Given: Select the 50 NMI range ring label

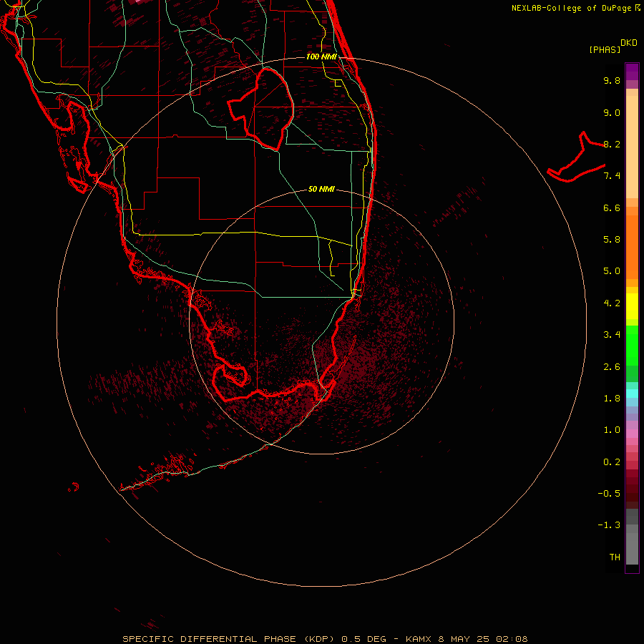Looking at the screenshot, I should coord(321,189).
